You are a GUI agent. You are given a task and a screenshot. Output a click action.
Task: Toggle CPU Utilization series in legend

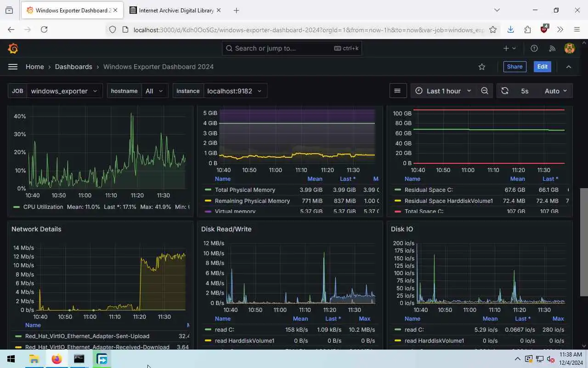pyautogui.click(x=43, y=207)
